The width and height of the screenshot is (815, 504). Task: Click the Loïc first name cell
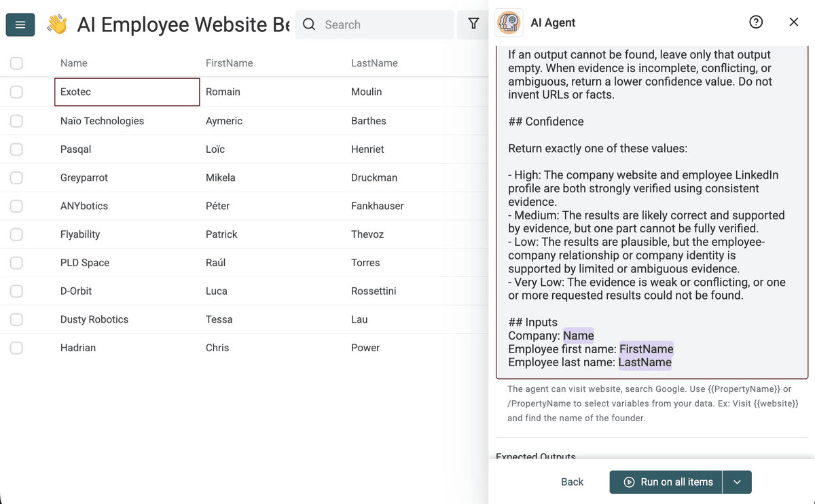[272, 149]
